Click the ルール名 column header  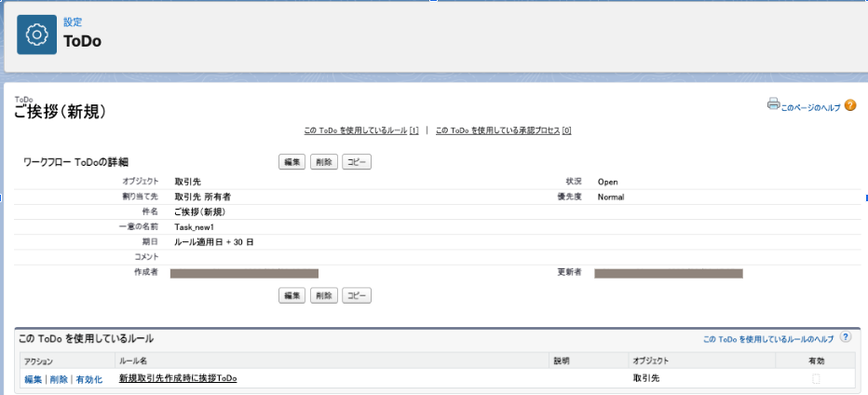[133, 361]
